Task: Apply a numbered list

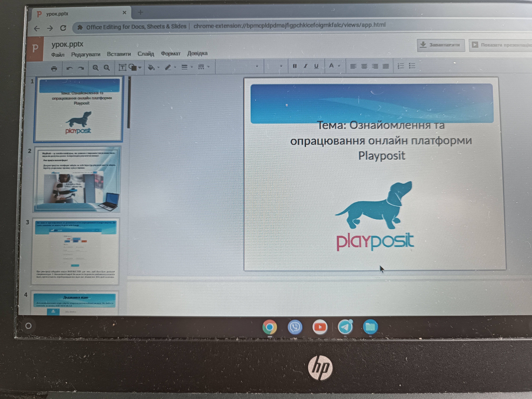Action: pos(401,66)
